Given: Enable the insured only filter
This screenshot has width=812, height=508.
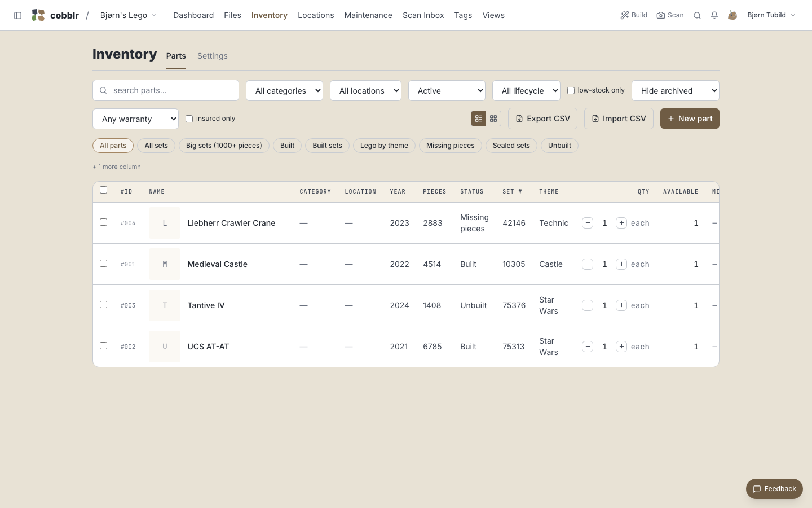Looking at the screenshot, I should tap(189, 119).
